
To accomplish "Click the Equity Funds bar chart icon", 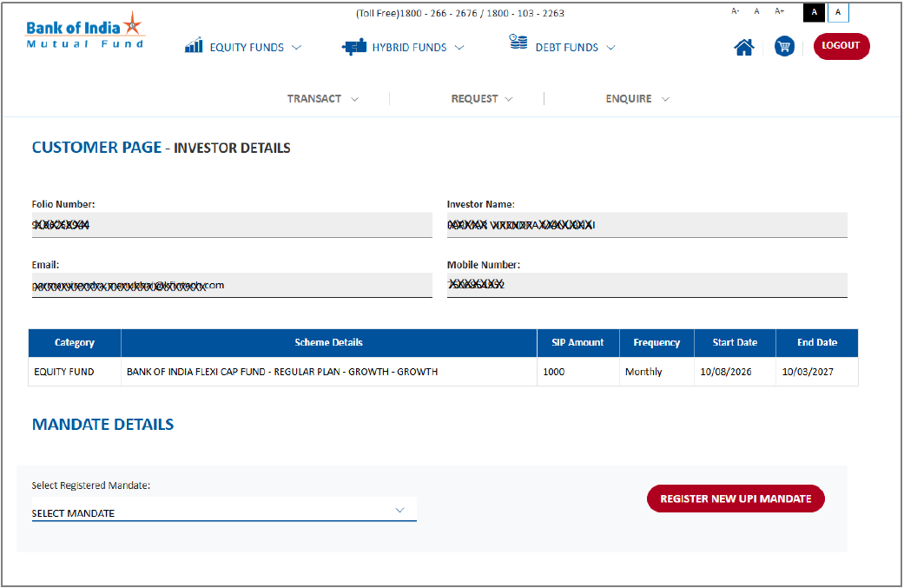I will tap(194, 45).
